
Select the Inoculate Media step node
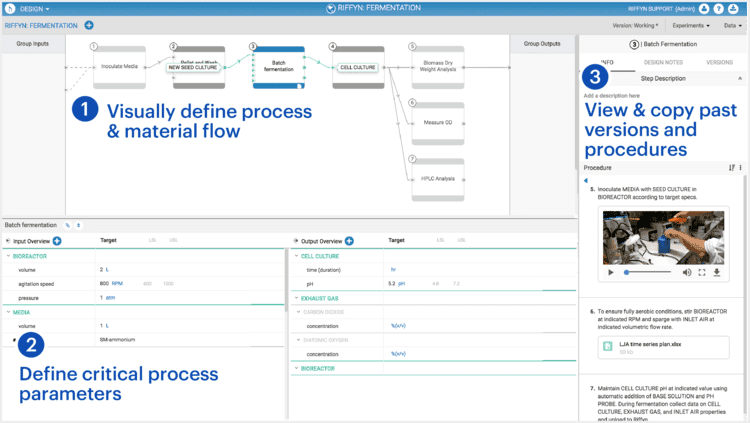pos(120,67)
